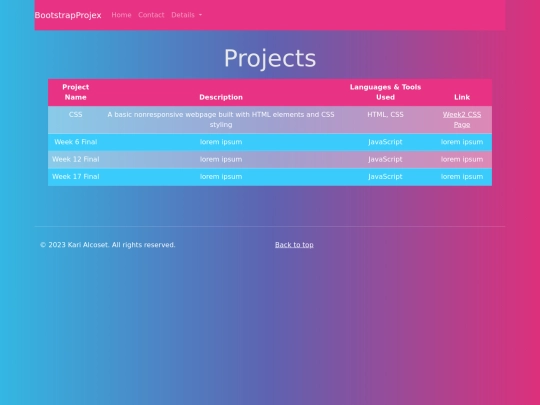
Task: Open the Week2 CSS Page link
Action: [462, 120]
